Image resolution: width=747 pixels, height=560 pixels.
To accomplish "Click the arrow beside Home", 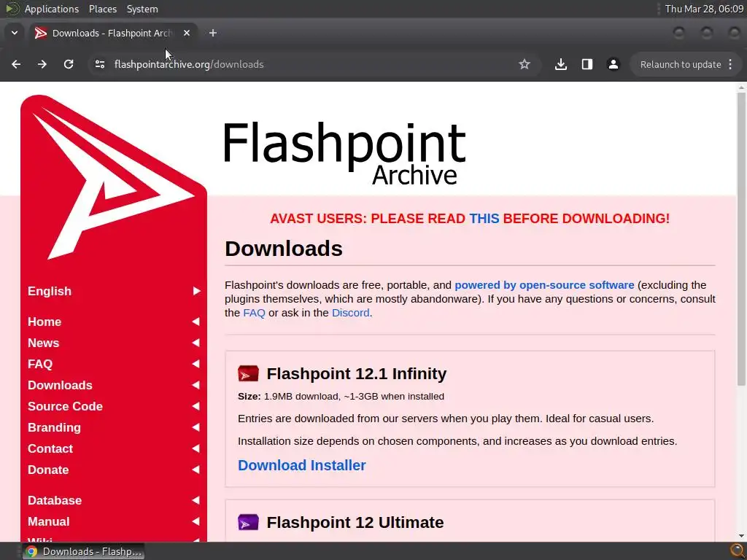I will click(x=196, y=322).
